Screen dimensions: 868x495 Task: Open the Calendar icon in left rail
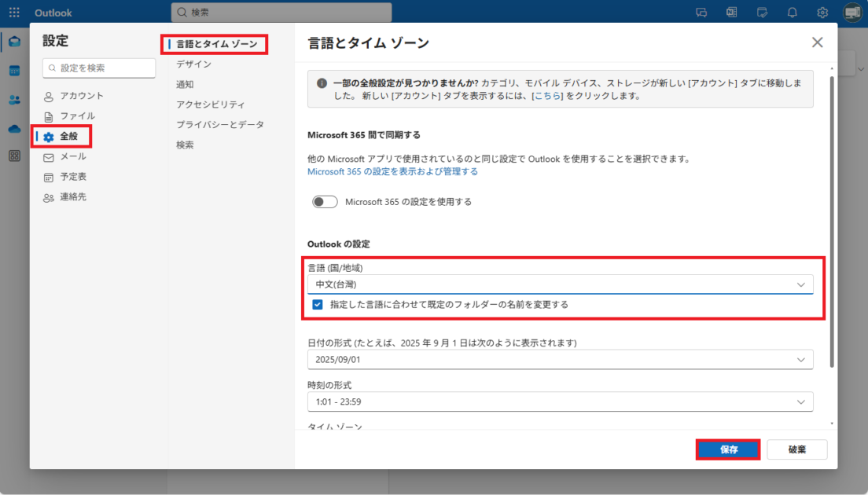[x=14, y=71]
